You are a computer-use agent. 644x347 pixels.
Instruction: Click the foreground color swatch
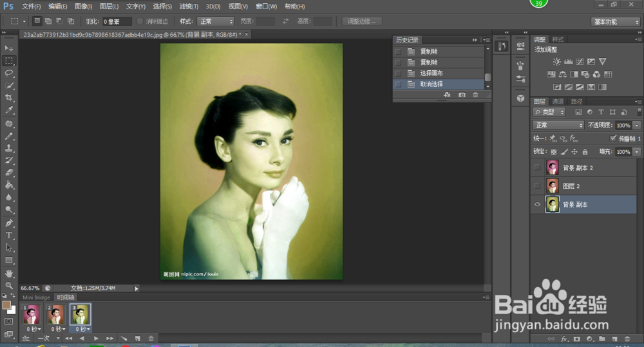click(6, 305)
